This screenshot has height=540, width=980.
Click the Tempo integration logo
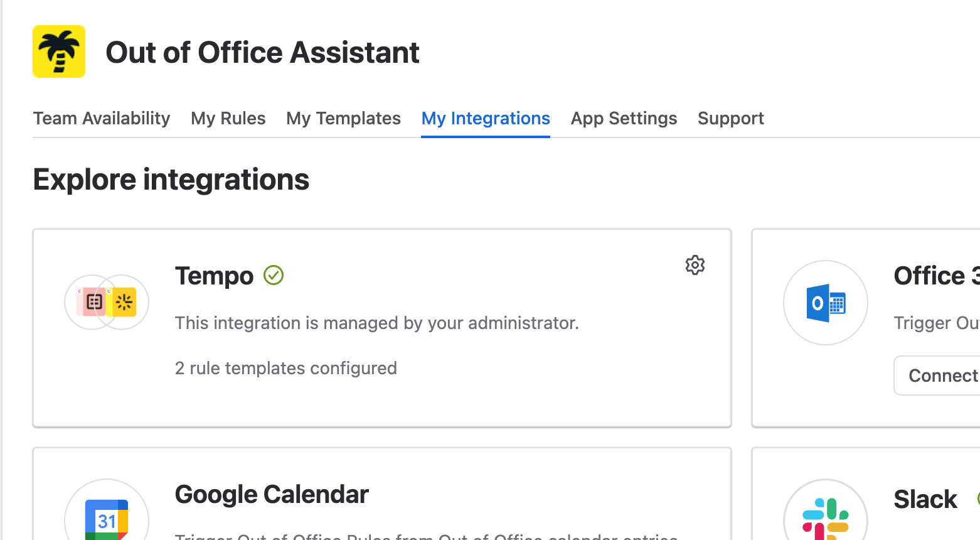point(107,303)
